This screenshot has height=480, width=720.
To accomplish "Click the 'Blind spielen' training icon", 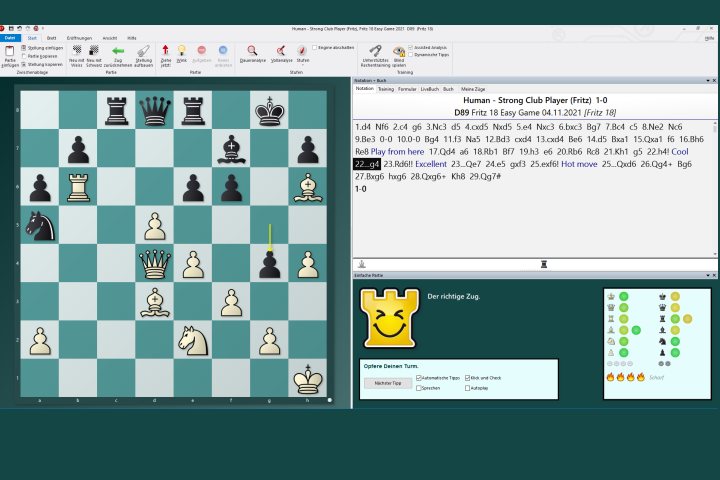I will tap(399, 50).
